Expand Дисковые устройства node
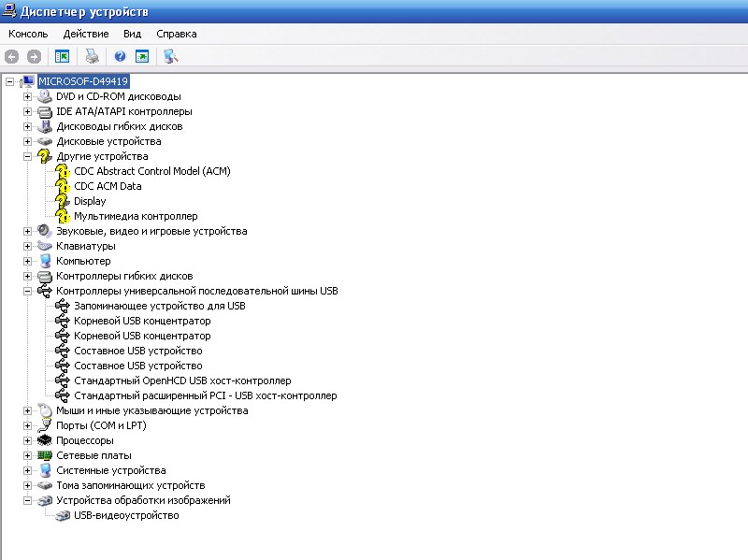The width and height of the screenshot is (748, 560). pos(28,142)
